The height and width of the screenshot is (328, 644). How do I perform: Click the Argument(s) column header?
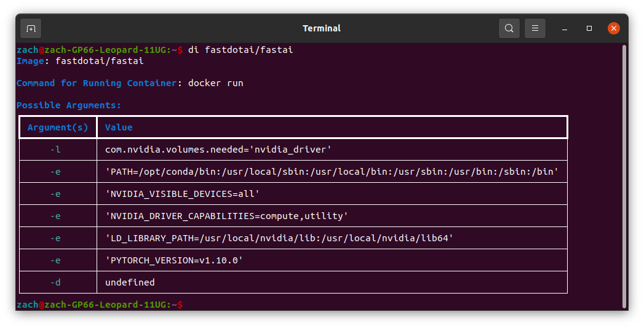tap(58, 127)
